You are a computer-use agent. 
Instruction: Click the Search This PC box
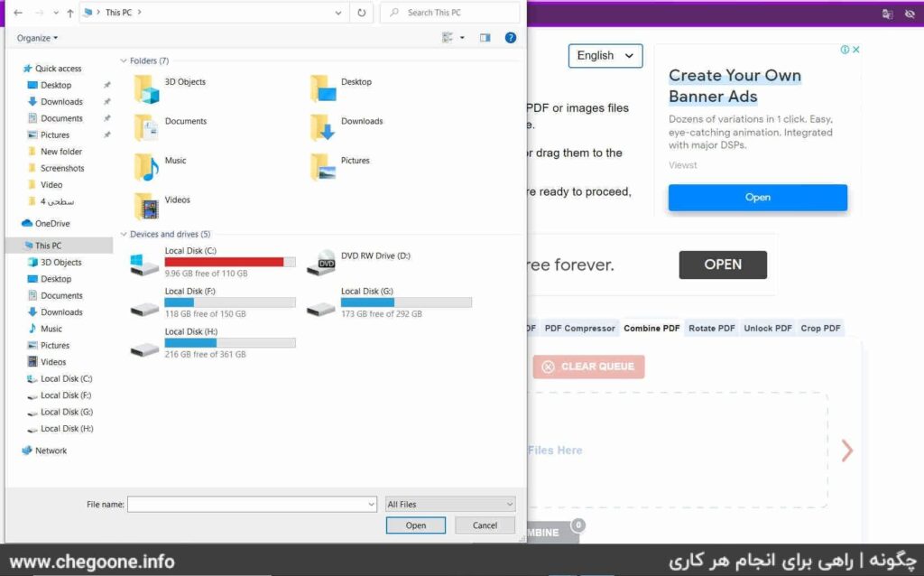449,13
